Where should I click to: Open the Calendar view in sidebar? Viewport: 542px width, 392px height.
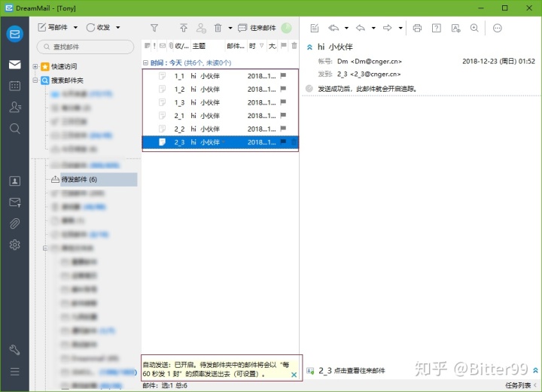[x=14, y=86]
